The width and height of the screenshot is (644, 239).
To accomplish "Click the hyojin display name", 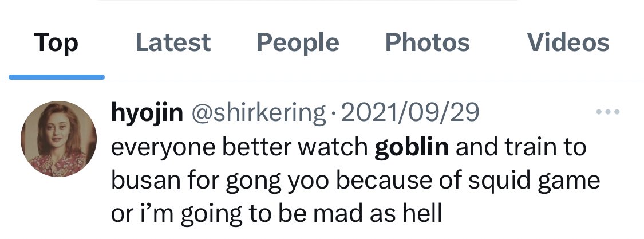I will (147, 112).
